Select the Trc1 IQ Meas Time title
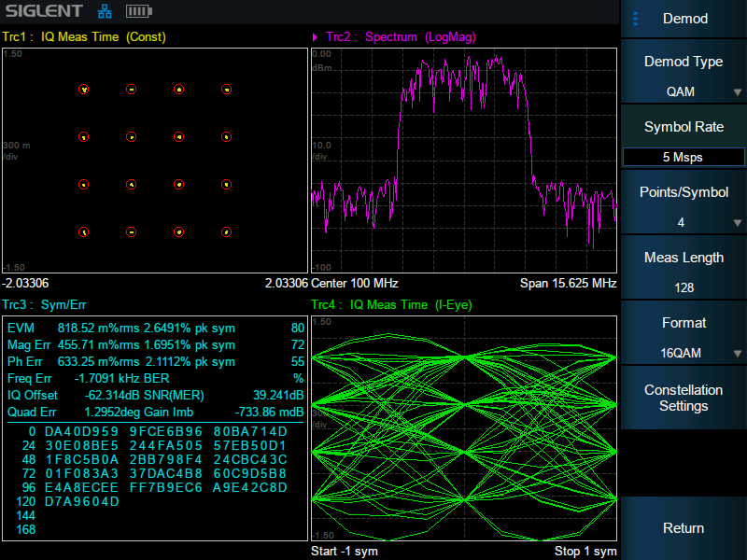This screenshot has width=747, height=560. click(x=86, y=37)
